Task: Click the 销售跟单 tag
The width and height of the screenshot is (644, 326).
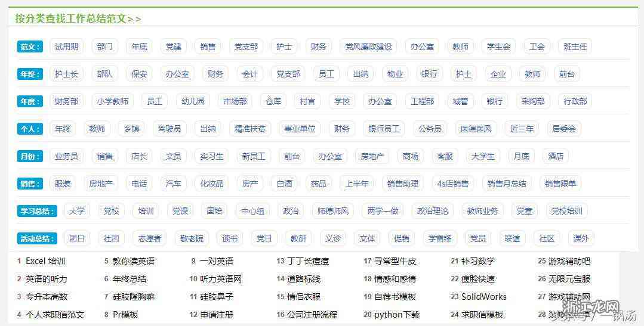Action: point(560,184)
